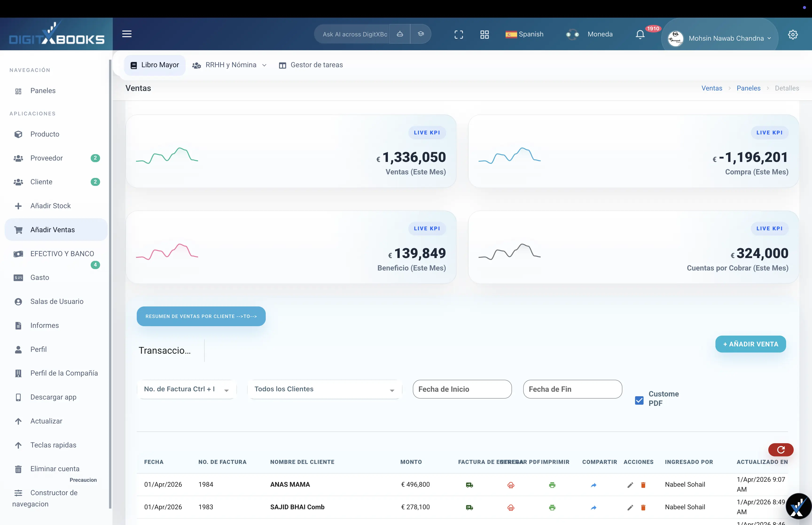This screenshot has width=812, height=525.
Task: Print invoice 1983 using the printer icon
Action: tap(552, 507)
